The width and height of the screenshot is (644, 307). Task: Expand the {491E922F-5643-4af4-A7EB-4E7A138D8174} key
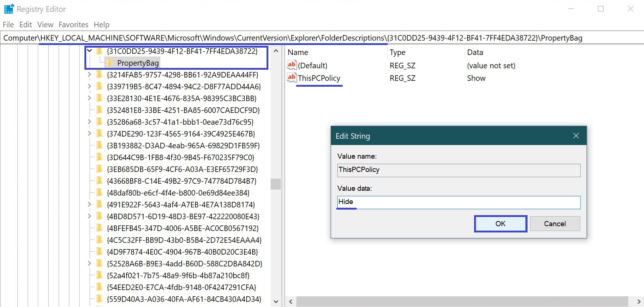[89, 204]
